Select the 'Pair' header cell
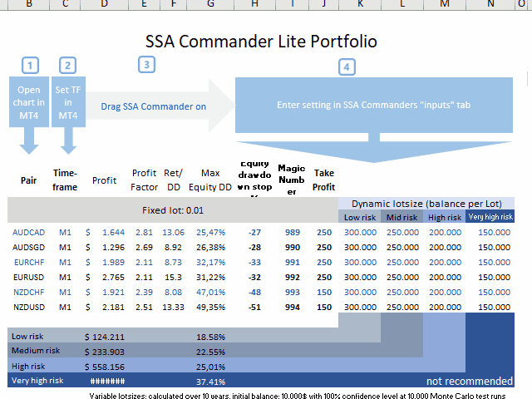The width and height of the screenshot is (532, 399). click(x=28, y=180)
